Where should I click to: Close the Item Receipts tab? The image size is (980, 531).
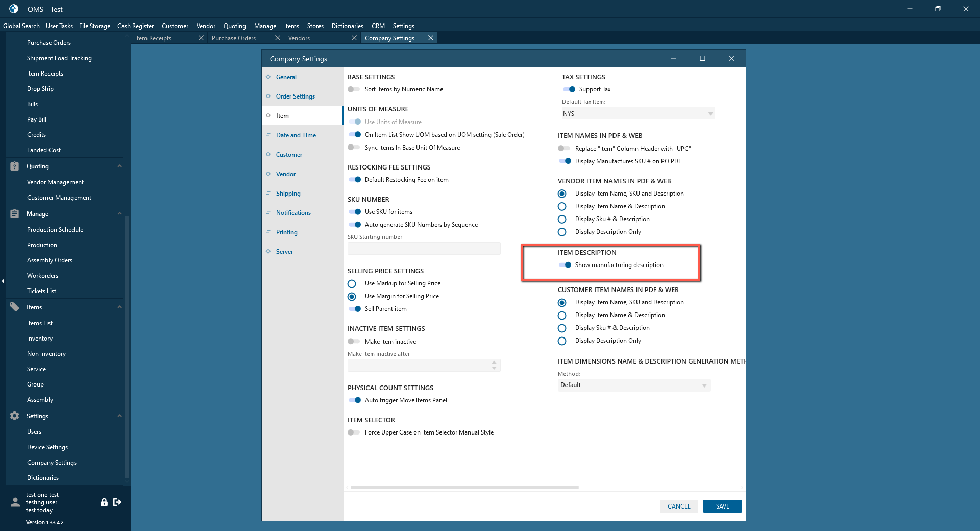pyautogui.click(x=201, y=38)
